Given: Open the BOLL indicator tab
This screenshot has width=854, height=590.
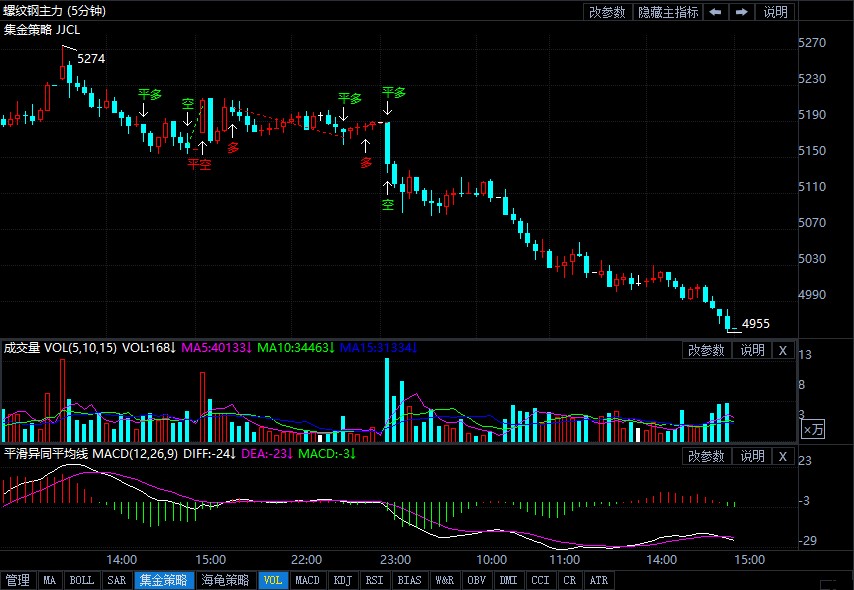Looking at the screenshot, I should pos(82,580).
